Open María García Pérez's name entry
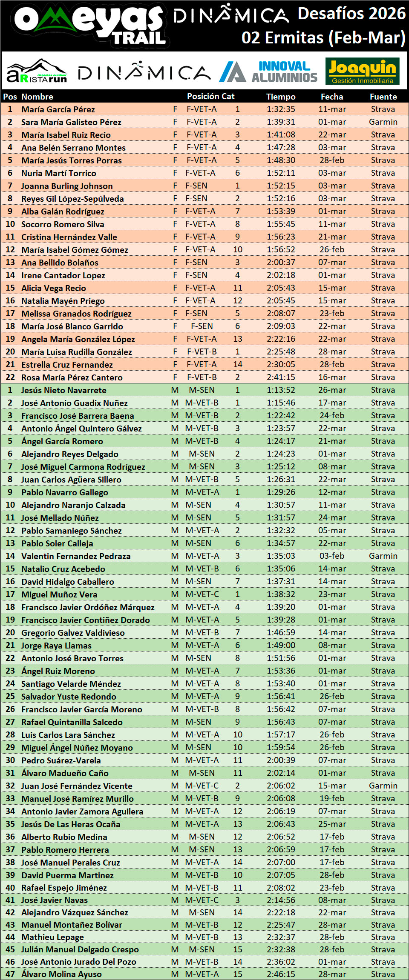The height and width of the screenshot is (980, 409). [58, 109]
